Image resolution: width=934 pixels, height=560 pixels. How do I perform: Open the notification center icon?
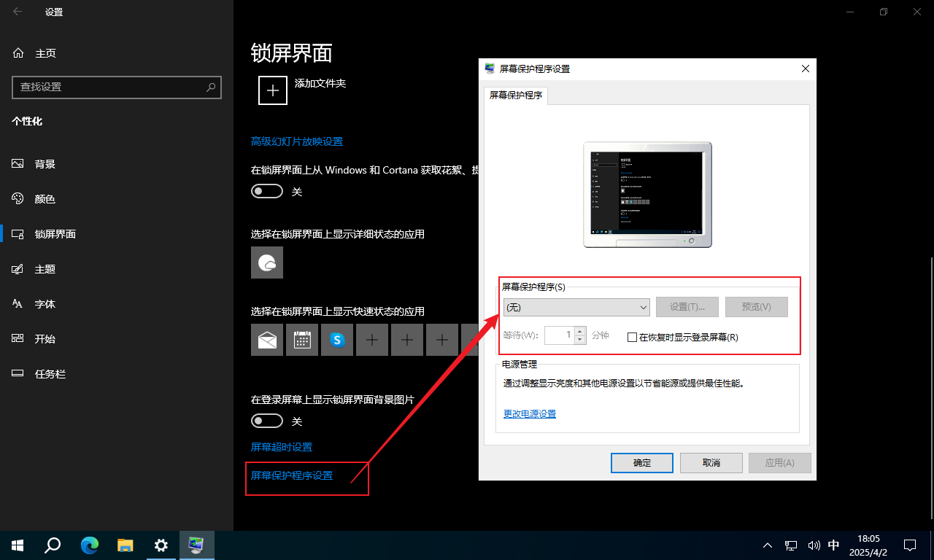[910, 545]
